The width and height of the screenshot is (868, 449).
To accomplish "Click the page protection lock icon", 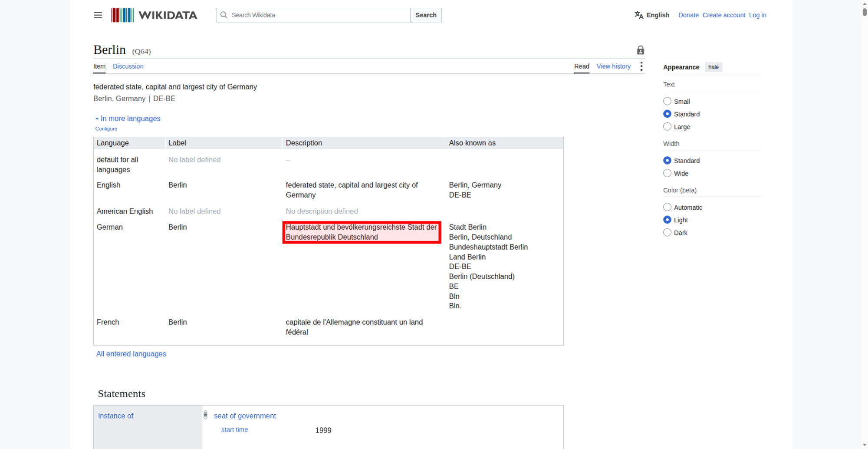I will coord(640,50).
